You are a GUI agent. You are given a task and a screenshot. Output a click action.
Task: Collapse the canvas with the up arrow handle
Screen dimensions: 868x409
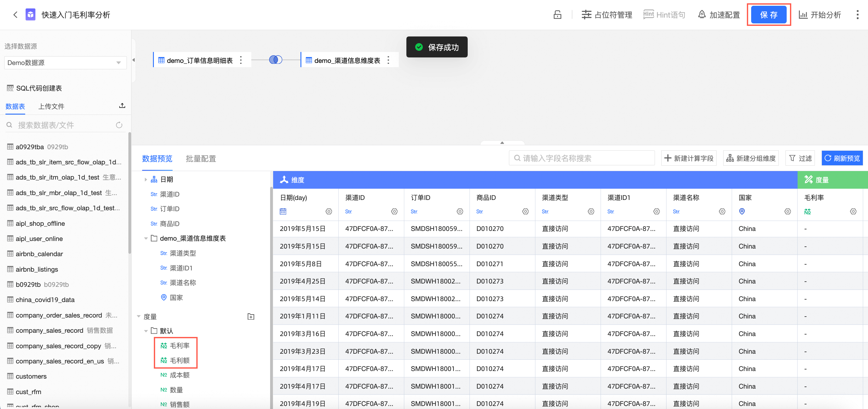coord(502,143)
